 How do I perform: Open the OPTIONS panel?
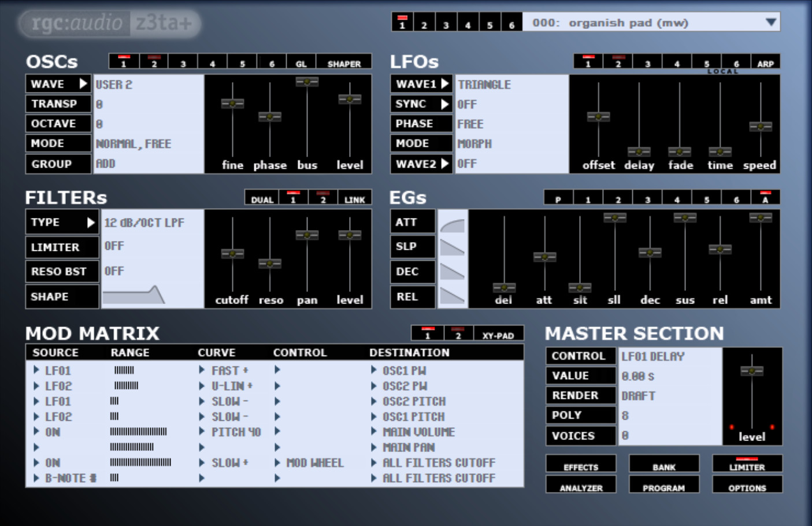pos(747,484)
